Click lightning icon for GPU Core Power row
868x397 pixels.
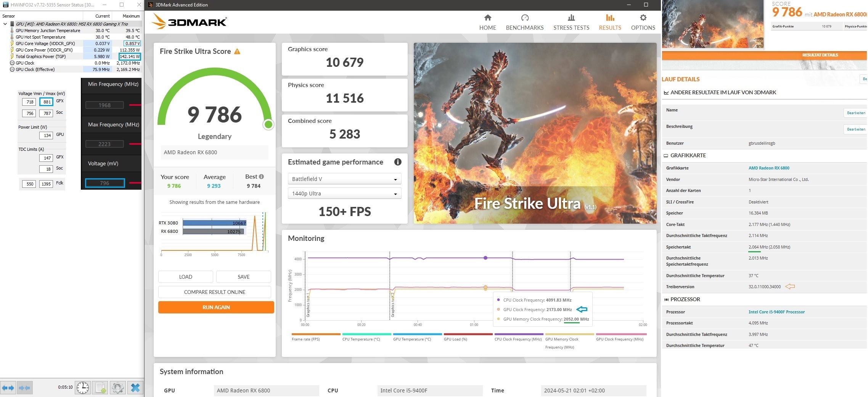tap(12, 50)
